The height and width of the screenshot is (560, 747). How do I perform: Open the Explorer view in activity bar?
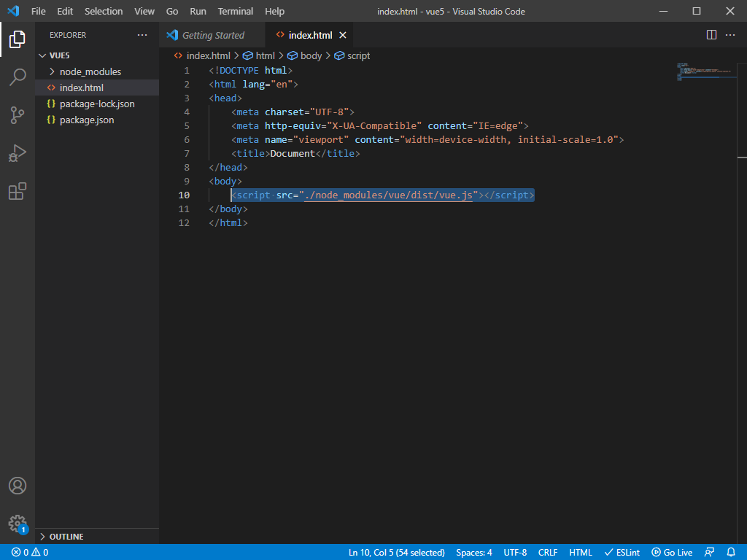tap(18, 39)
